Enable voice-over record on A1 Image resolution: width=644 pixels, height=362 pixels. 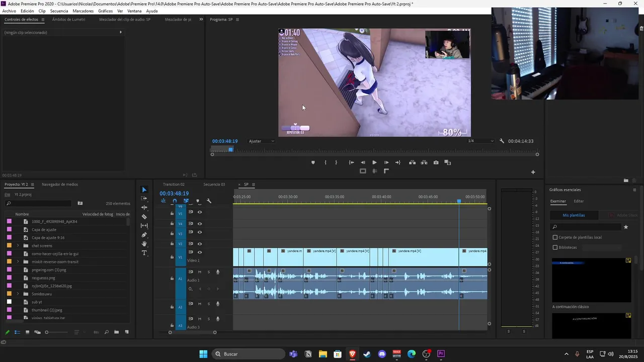tap(218, 272)
